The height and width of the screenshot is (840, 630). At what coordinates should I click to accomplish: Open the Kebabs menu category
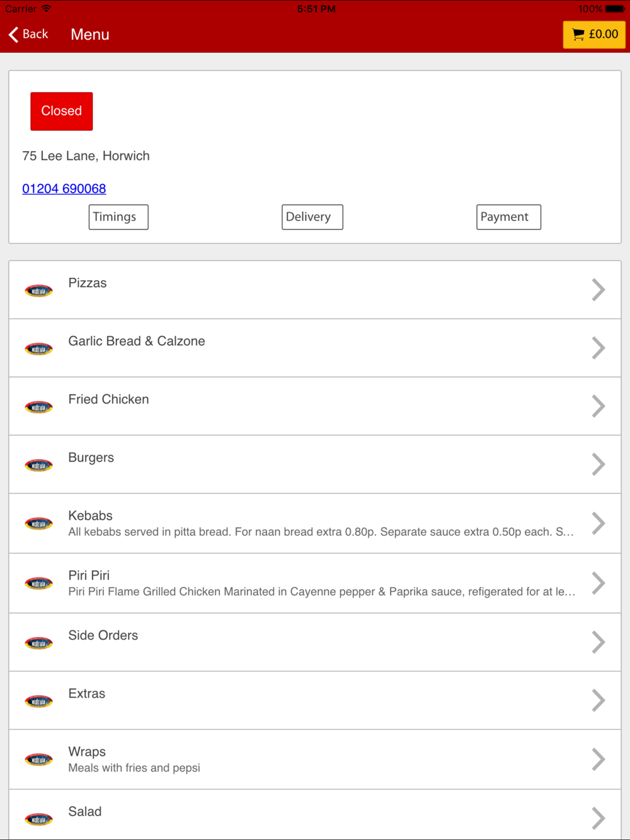315,524
